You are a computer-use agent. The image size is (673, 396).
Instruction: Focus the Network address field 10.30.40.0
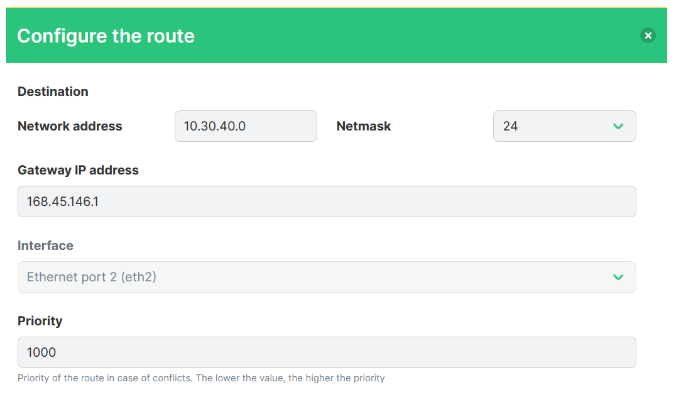click(246, 126)
